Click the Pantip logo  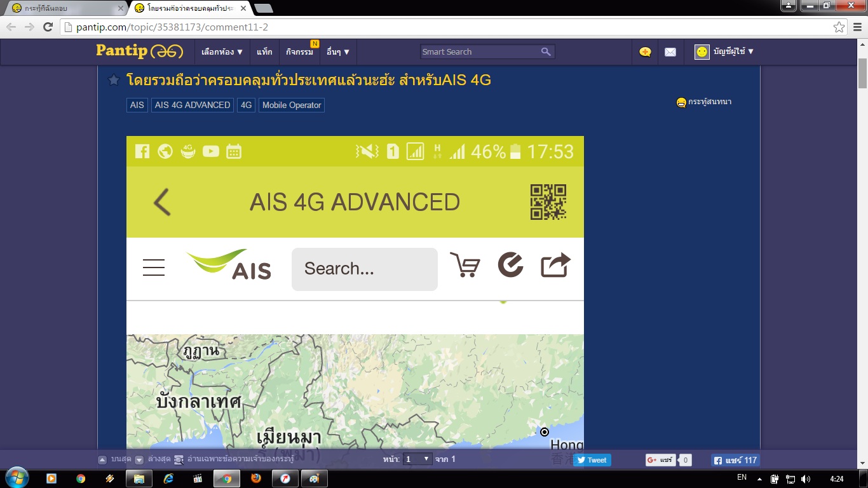tap(140, 51)
